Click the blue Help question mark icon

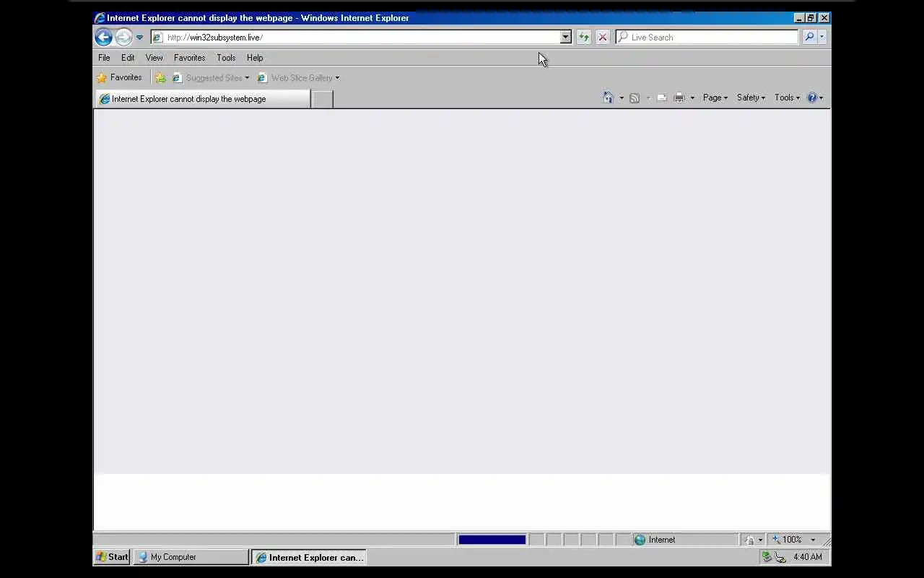[x=812, y=98]
